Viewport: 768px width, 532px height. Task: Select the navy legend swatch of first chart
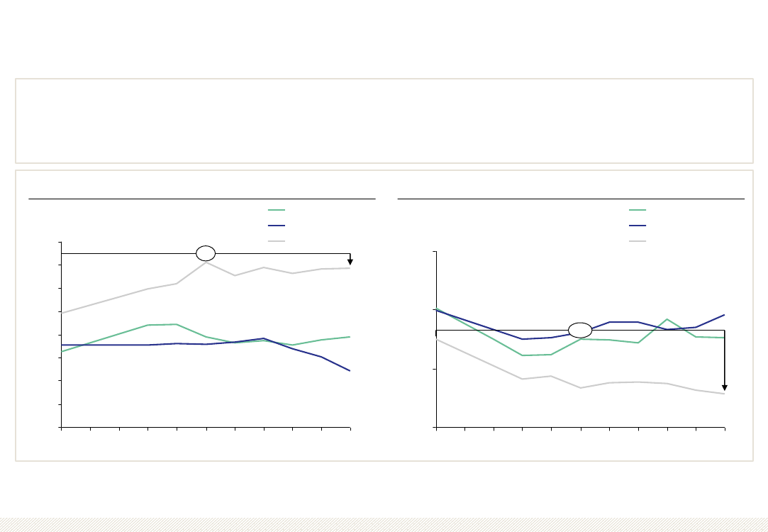click(277, 226)
